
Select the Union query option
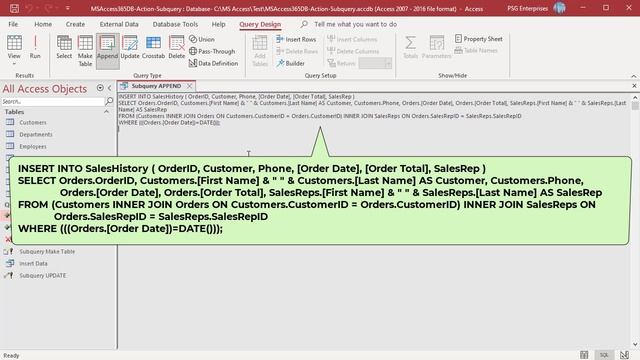202,39
